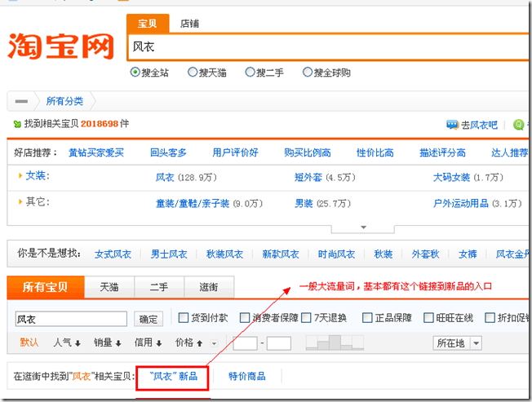Switch to the 店铺 search tab
532x402 pixels.
189,24
